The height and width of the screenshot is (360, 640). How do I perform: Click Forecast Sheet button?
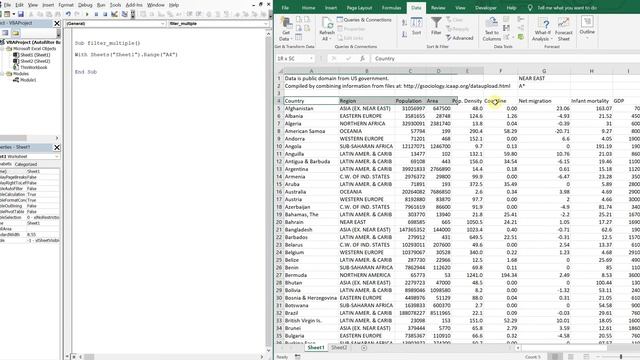564,29
